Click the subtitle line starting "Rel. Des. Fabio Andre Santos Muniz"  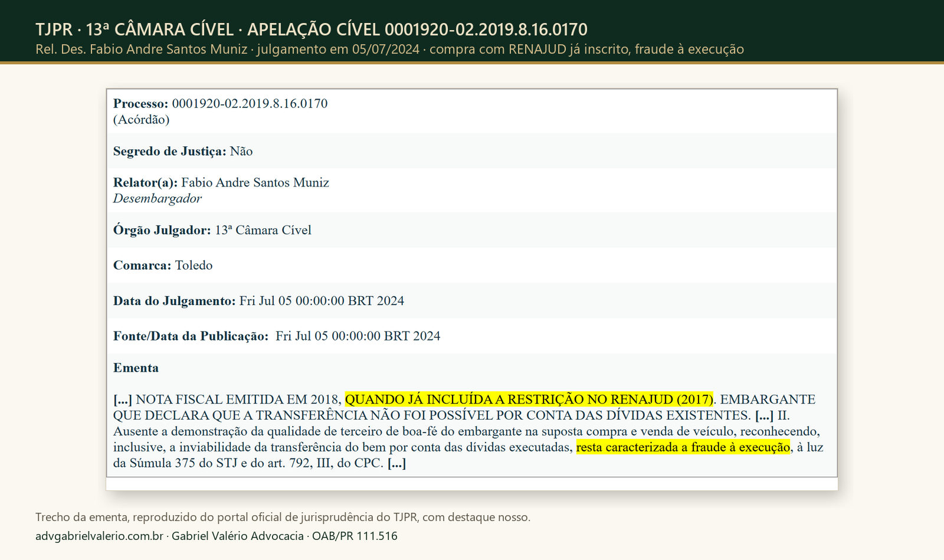point(389,49)
